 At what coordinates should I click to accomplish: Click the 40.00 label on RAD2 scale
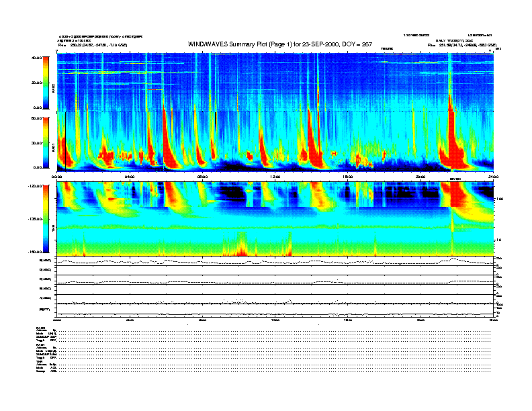37,58
